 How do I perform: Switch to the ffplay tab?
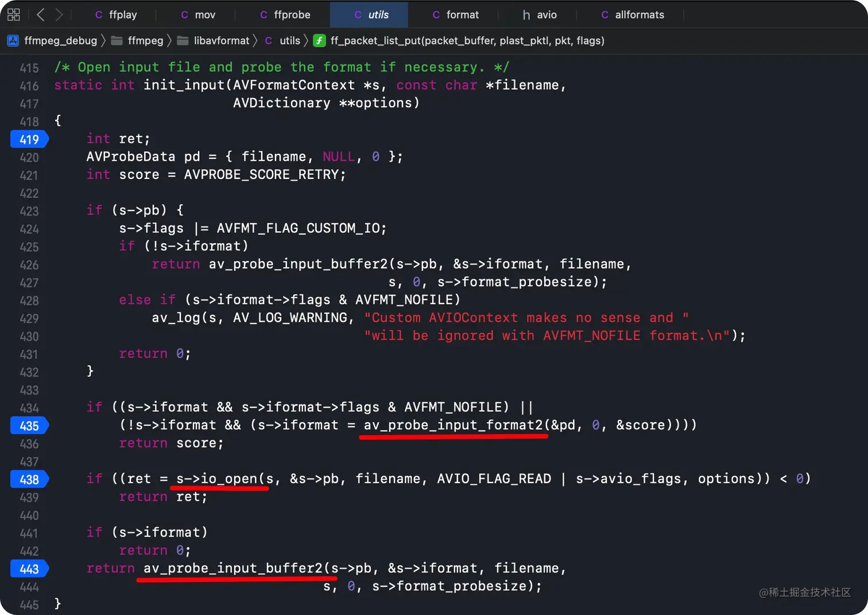116,14
